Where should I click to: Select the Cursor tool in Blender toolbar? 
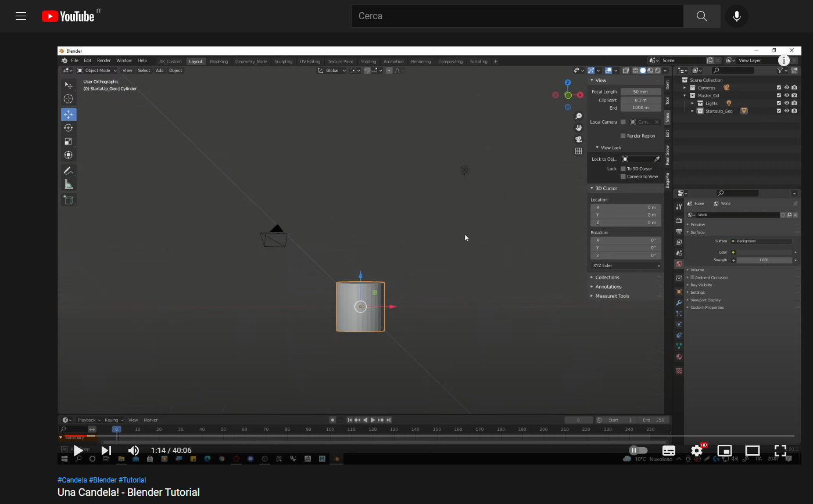click(x=69, y=99)
